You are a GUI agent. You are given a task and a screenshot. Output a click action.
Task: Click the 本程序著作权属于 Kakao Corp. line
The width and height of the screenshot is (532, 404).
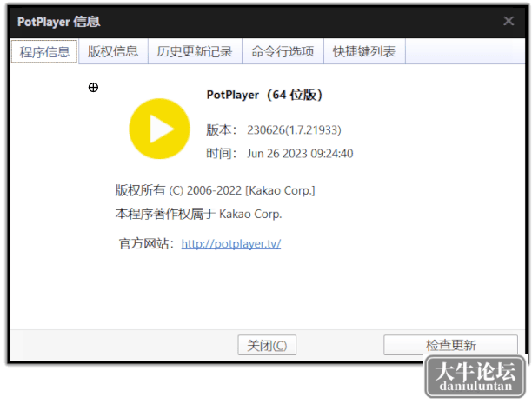tap(198, 214)
